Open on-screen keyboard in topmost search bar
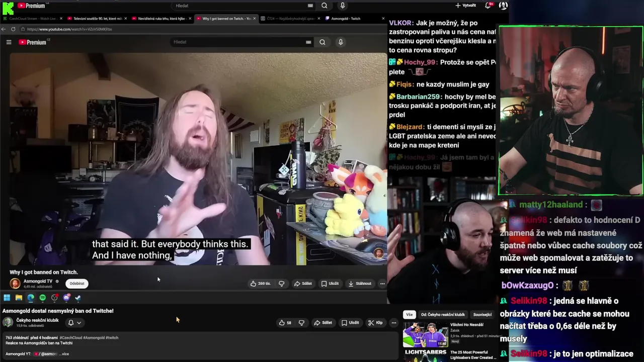 click(310, 6)
